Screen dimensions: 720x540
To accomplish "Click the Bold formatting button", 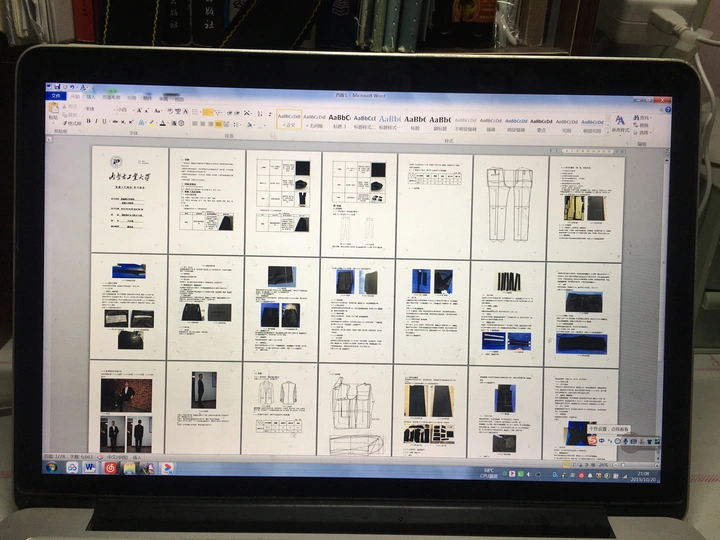I will (89, 121).
